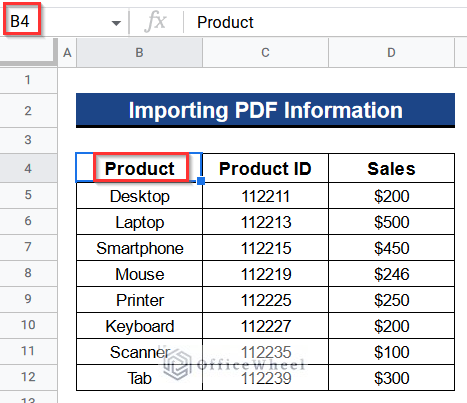467x403 pixels.
Task: Select column A header
Action: pyautogui.click(x=67, y=53)
